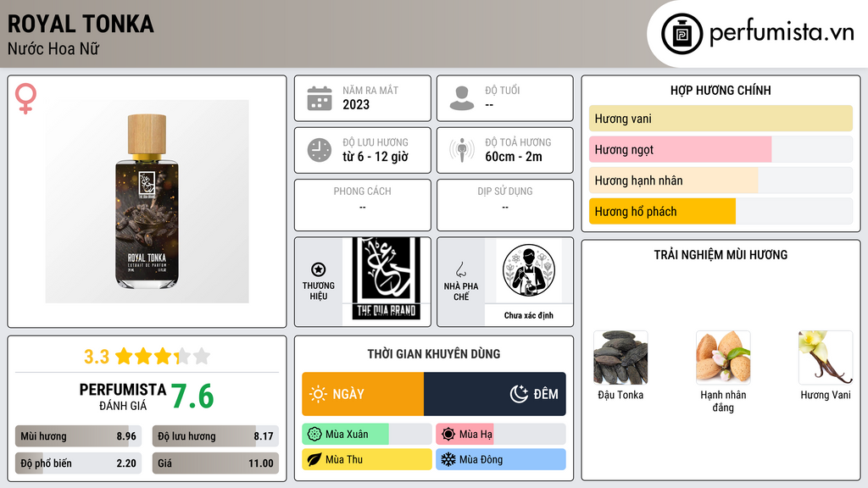This screenshot has height=488, width=868.
Task: Click the Nước Hoa Nữ subtitle
Action: (x=53, y=48)
